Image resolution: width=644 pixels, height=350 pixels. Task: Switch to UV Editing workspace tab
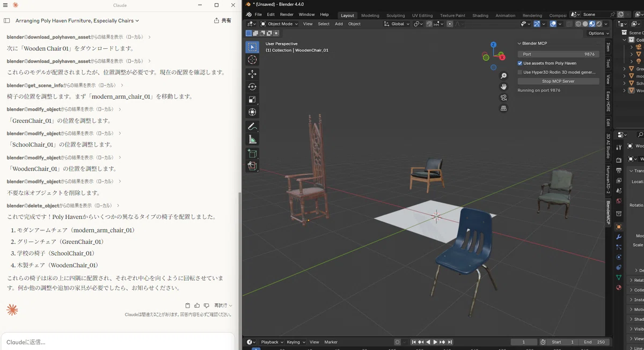click(422, 16)
